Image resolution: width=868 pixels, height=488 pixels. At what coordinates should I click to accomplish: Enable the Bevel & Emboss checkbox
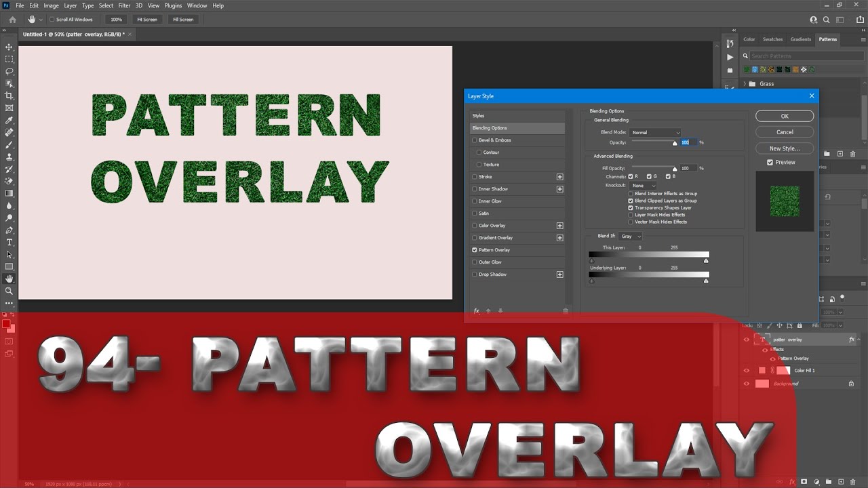475,140
